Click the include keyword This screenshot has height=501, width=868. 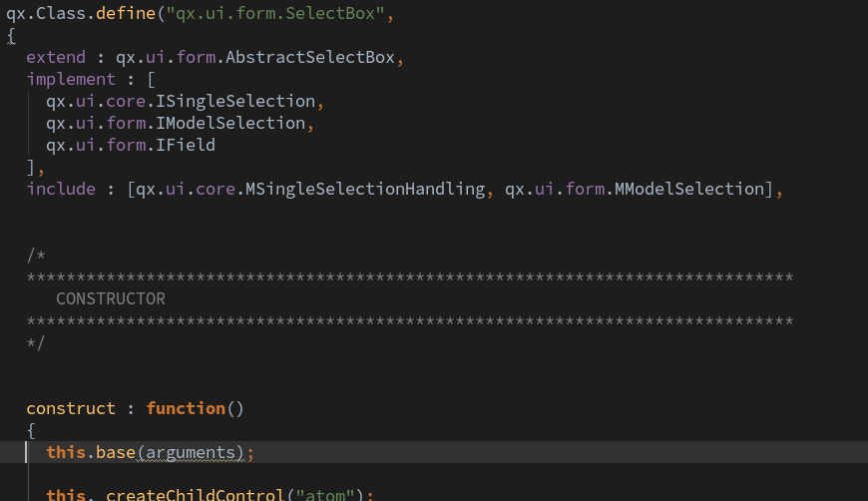(61, 189)
